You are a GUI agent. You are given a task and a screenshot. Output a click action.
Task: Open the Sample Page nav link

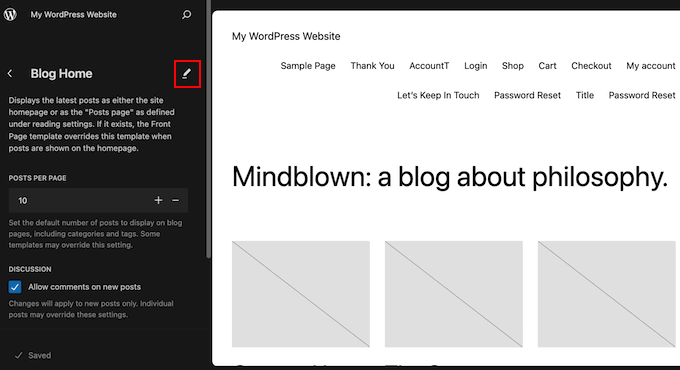coord(308,66)
